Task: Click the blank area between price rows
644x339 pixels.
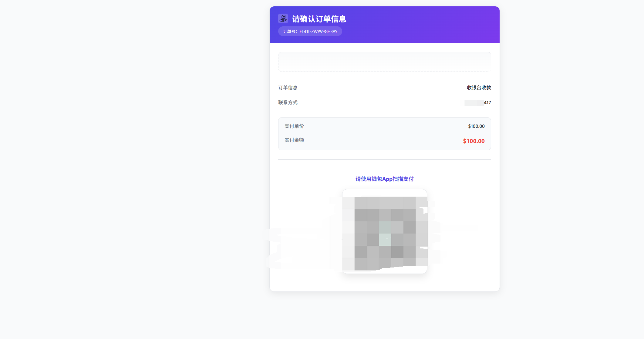Action: pos(384,133)
